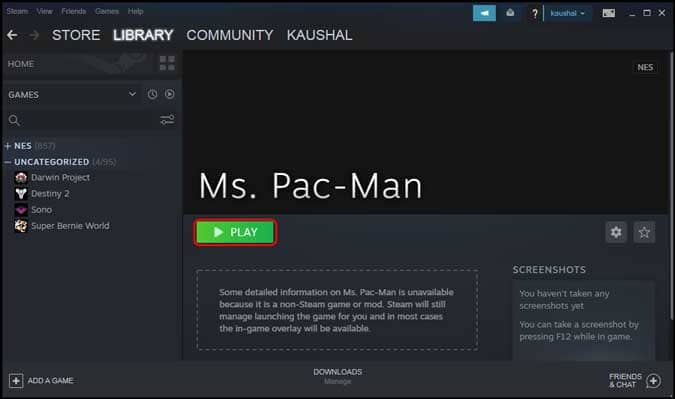This screenshot has height=399, width=675.
Task: Toggle the library grid view icon
Action: tap(167, 63)
